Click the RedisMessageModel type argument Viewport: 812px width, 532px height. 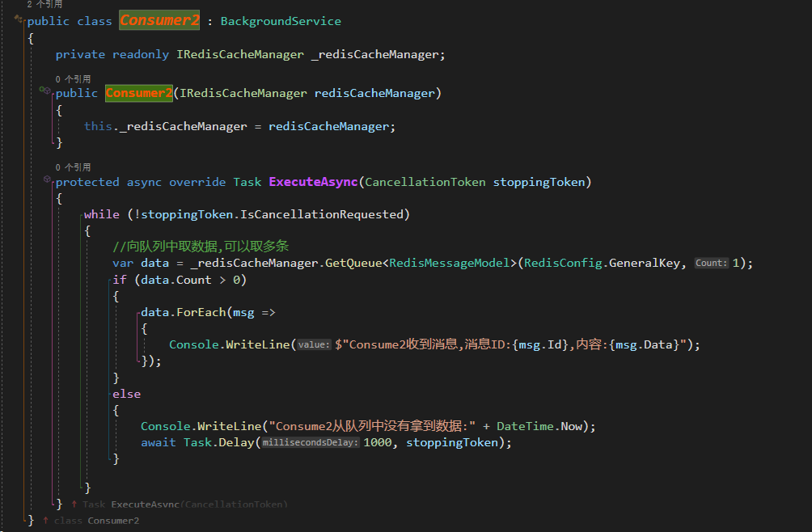click(450, 263)
